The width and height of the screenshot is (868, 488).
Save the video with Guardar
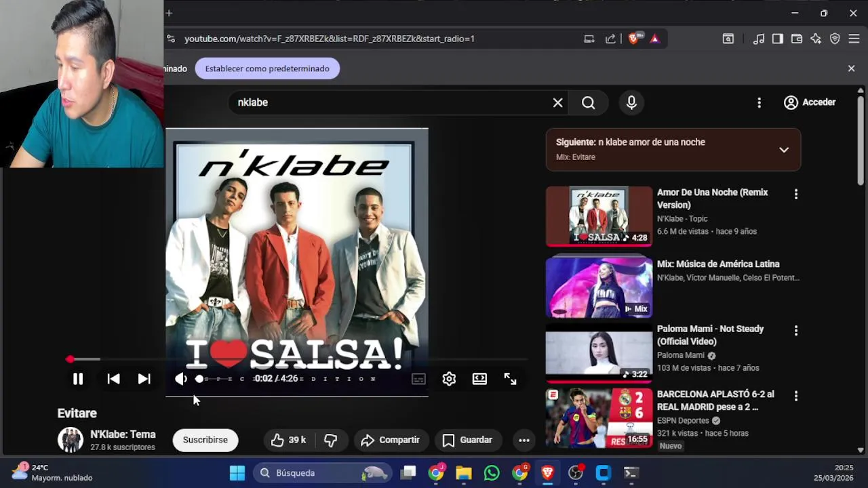pyautogui.click(x=467, y=440)
